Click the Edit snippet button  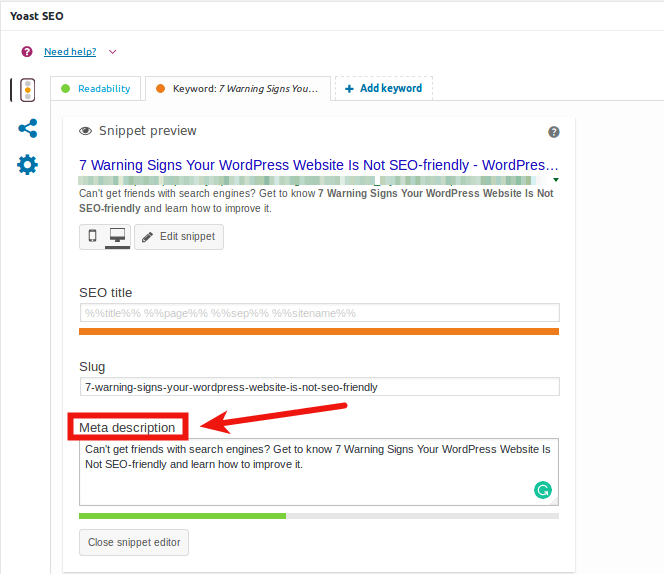pyautogui.click(x=179, y=237)
